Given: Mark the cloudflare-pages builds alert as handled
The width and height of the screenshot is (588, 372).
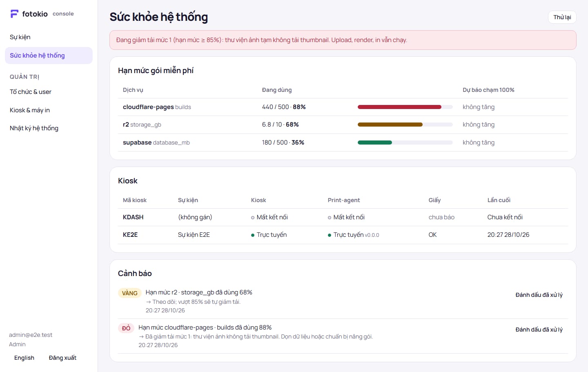Looking at the screenshot, I should [539, 330].
